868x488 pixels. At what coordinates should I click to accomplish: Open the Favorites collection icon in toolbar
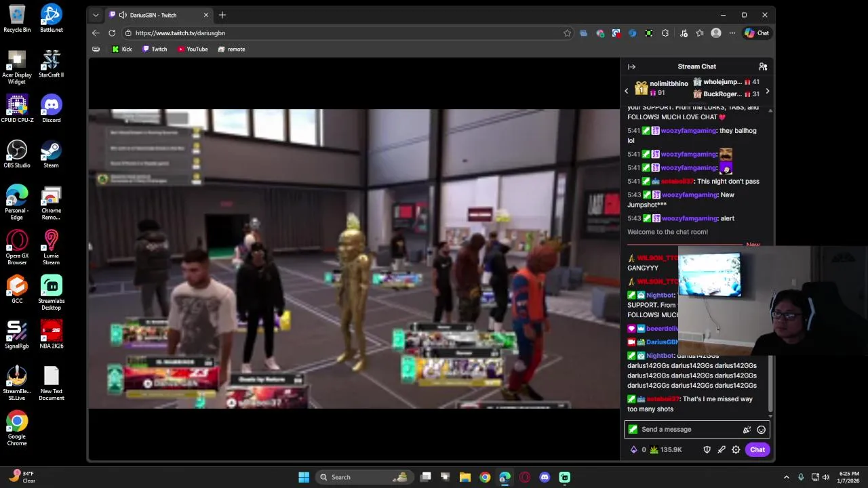tap(700, 33)
